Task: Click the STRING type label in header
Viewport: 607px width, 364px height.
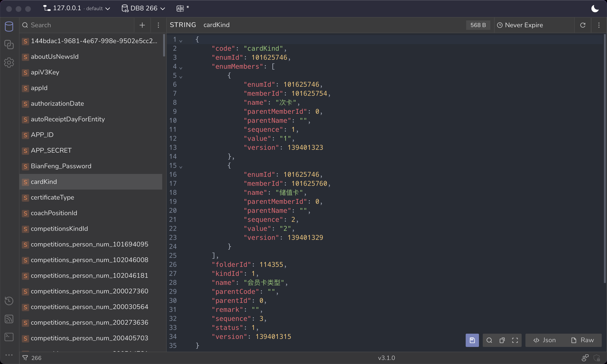Action: [x=183, y=25]
